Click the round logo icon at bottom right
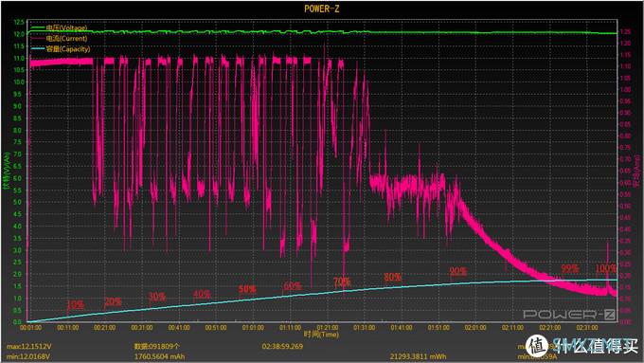644x363 pixels. [x=537, y=346]
